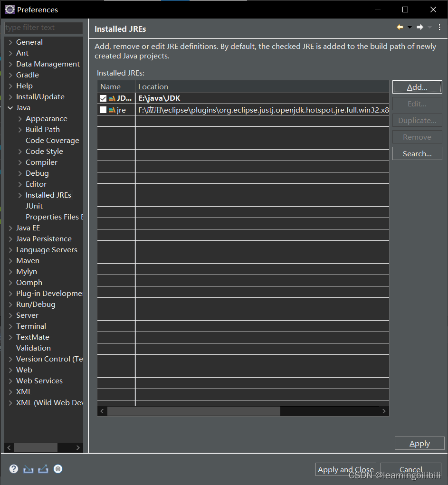The width and height of the screenshot is (448, 485).
Task: Select Oomph in the tree
Action: 29,282
